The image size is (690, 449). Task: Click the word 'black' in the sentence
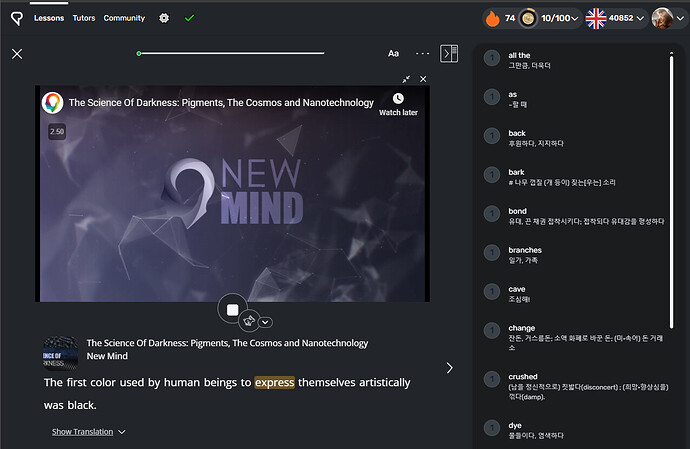click(80, 405)
